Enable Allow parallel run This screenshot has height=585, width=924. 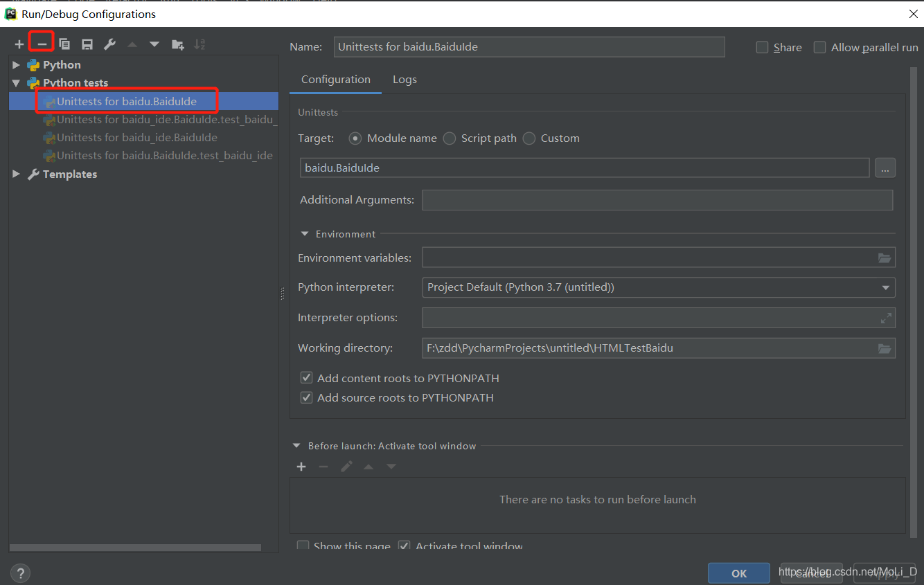pyautogui.click(x=820, y=47)
